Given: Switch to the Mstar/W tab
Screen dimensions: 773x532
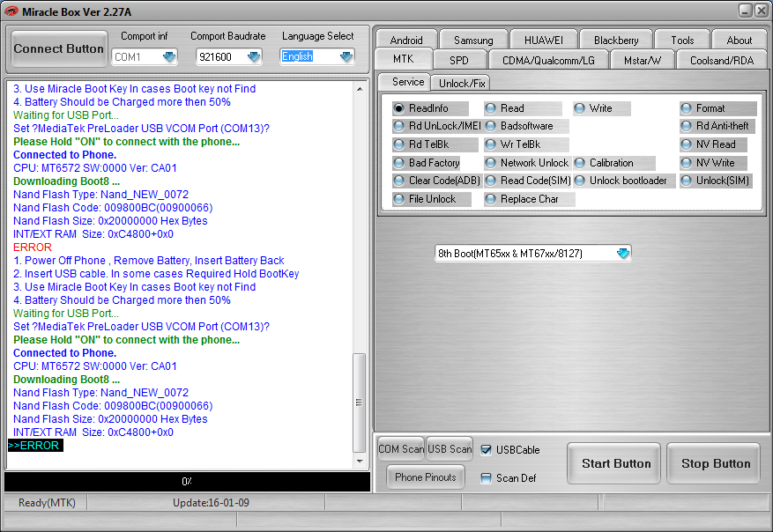Looking at the screenshot, I should click(643, 60).
